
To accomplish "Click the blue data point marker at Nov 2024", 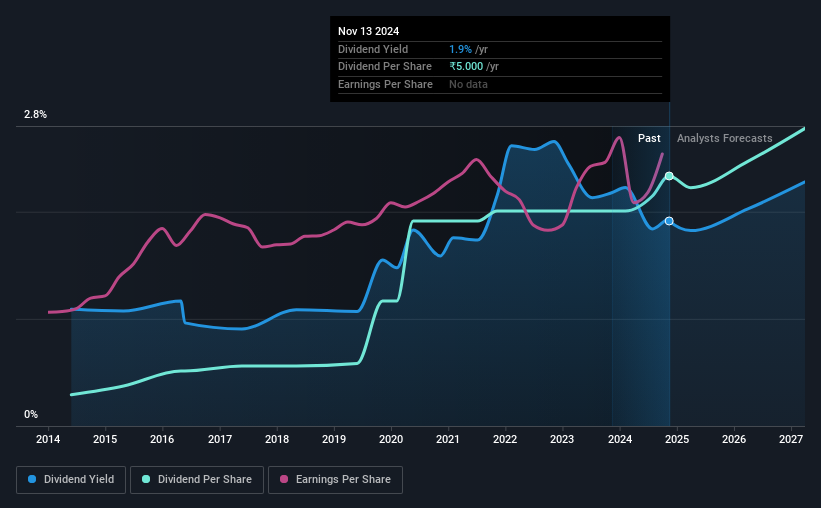I will click(x=669, y=221).
